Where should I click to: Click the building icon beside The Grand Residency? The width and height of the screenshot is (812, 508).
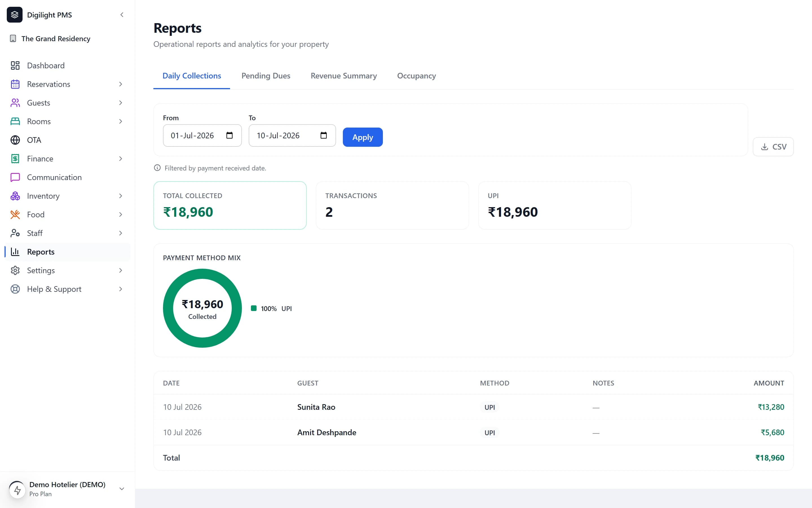pos(13,39)
